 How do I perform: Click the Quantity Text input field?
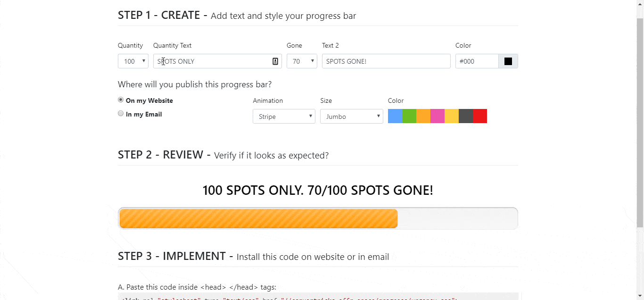(212, 61)
